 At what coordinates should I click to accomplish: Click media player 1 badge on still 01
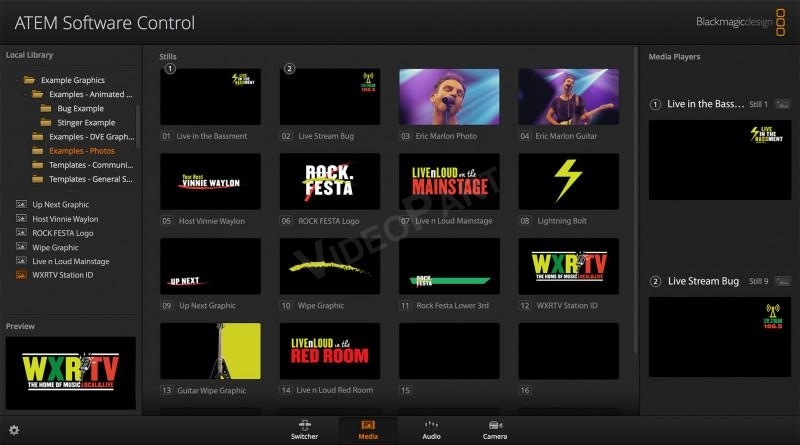[170, 68]
